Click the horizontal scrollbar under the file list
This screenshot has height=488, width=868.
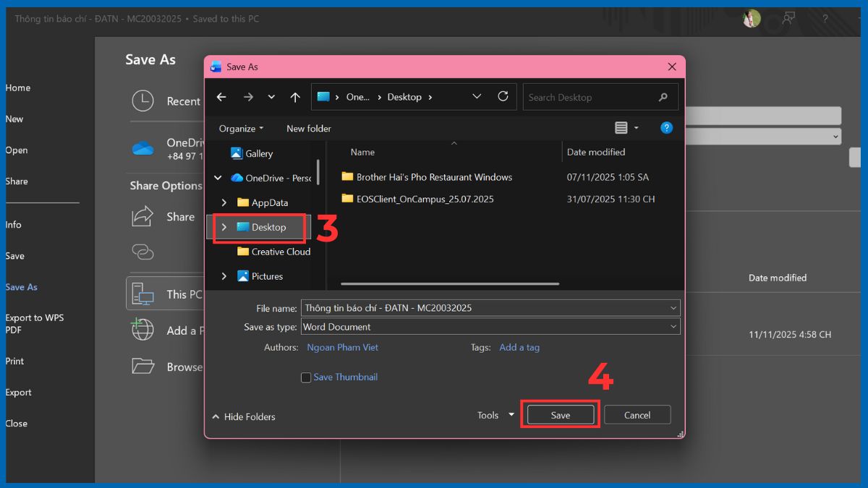click(447, 283)
